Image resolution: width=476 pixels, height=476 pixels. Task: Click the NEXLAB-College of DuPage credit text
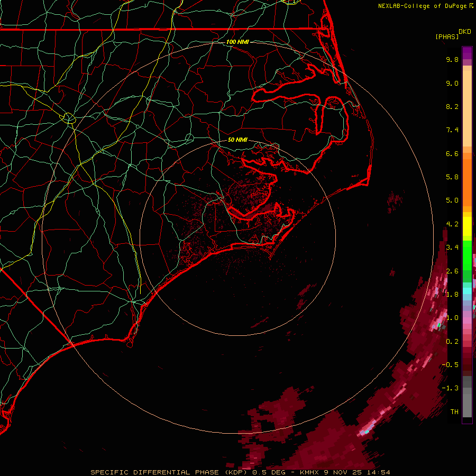[x=423, y=6]
